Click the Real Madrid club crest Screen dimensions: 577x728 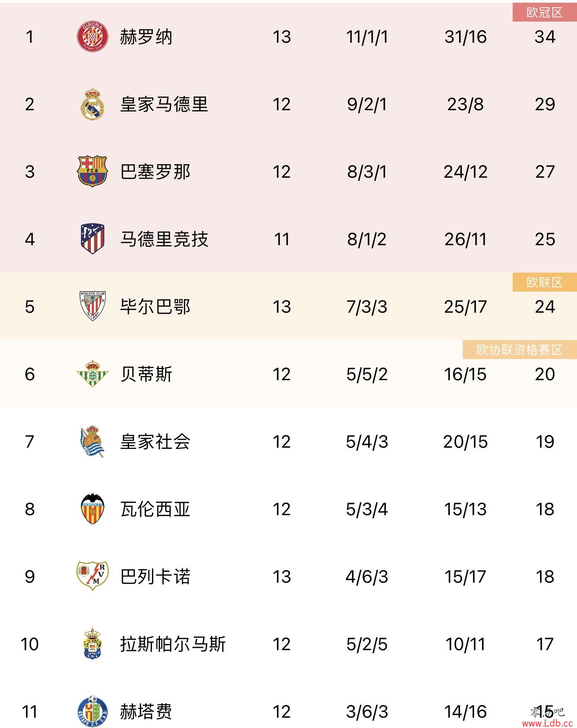[x=92, y=104]
